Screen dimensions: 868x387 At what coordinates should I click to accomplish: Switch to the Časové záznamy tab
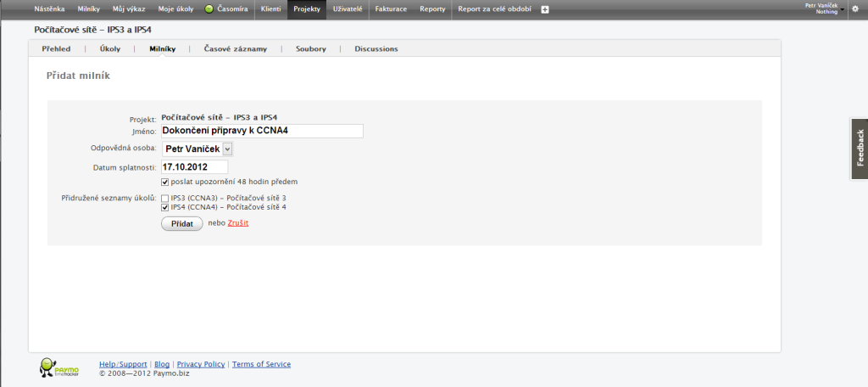[x=236, y=48]
